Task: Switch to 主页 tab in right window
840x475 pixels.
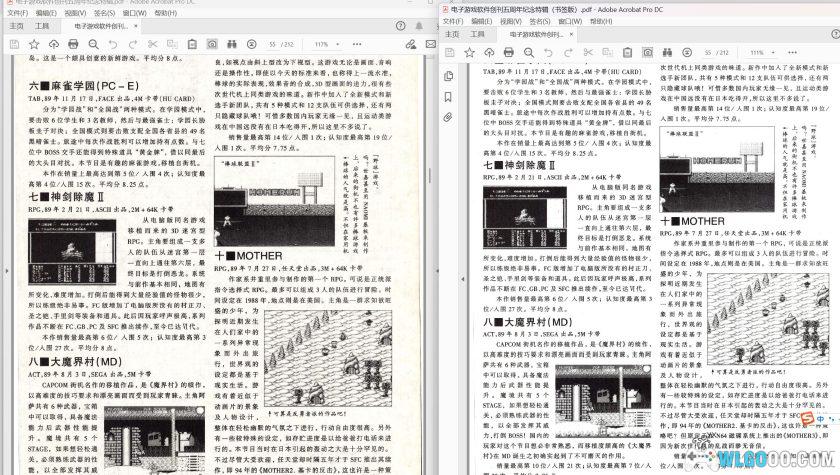Action: click(452, 34)
